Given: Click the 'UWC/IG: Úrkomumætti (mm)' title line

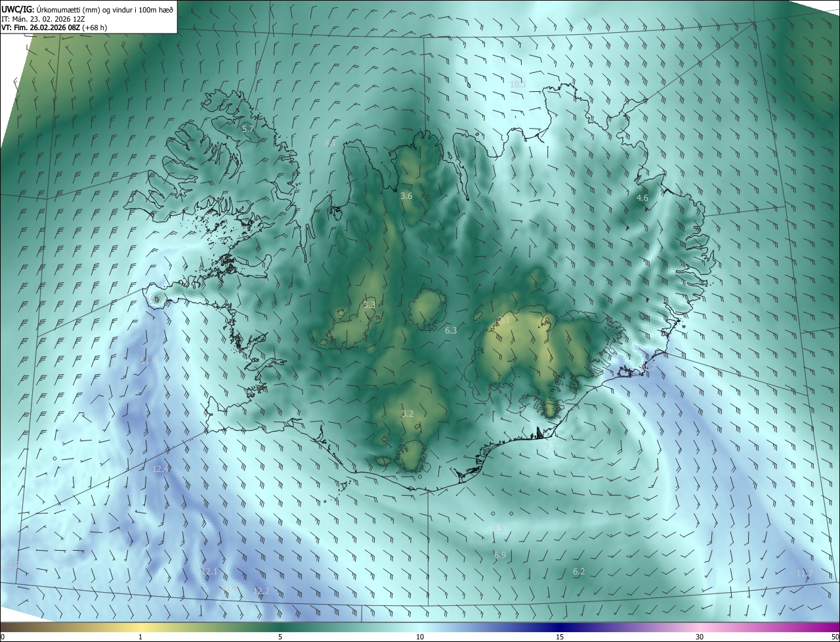Looking at the screenshot, I should [87, 9].
